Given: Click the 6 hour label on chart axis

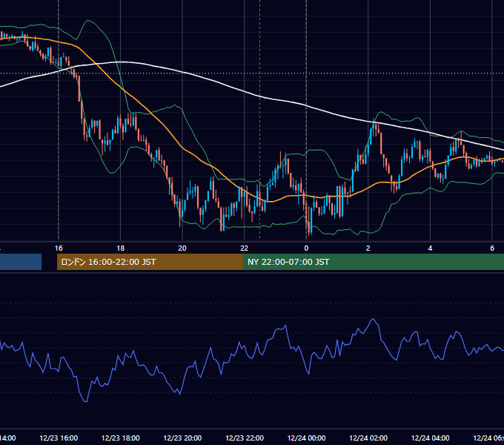Looking at the screenshot, I should (492, 248).
